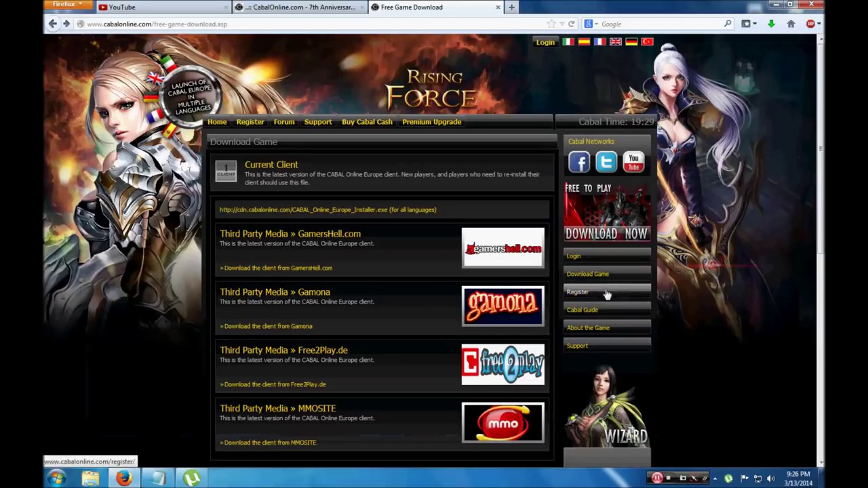The height and width of the screenshot is (488, 868).
Task: Open the Forum navigation item
Action: tap(284, 122)
